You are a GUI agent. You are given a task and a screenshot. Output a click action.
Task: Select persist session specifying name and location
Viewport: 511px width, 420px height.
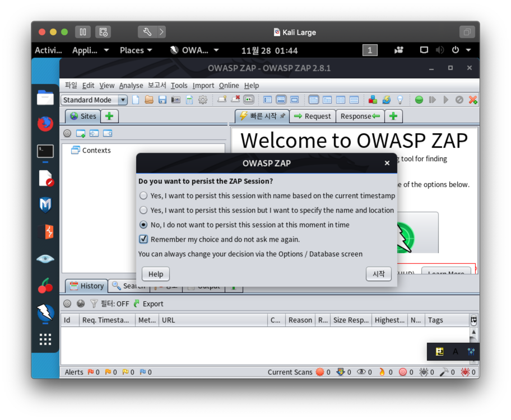point(266,210)
